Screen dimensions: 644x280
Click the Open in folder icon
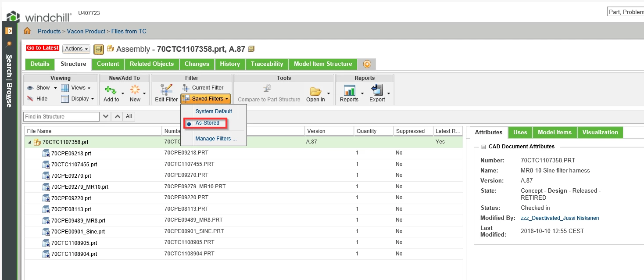pyautogui.click(x=316, y=91)
